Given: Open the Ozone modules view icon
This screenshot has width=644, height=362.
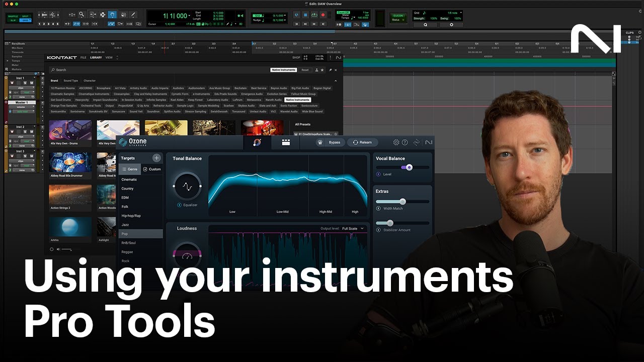Looking at the screenshot, I should coord(286,142).
